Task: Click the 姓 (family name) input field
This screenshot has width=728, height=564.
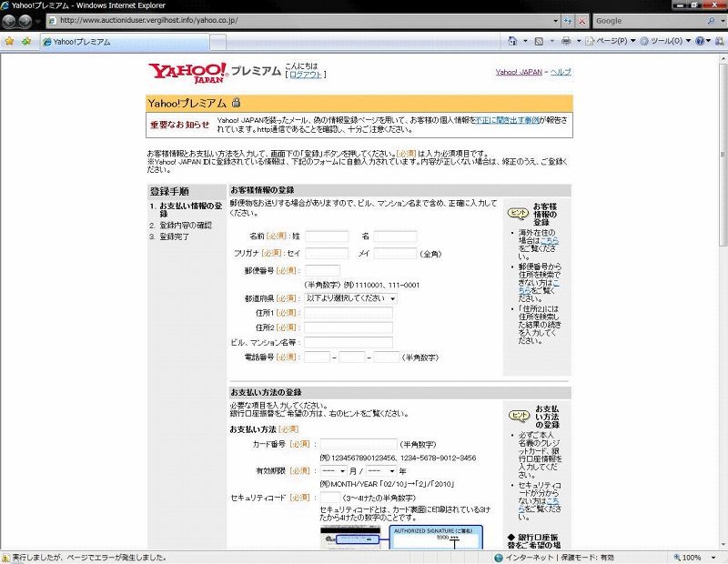Action: tap(327, 237)
